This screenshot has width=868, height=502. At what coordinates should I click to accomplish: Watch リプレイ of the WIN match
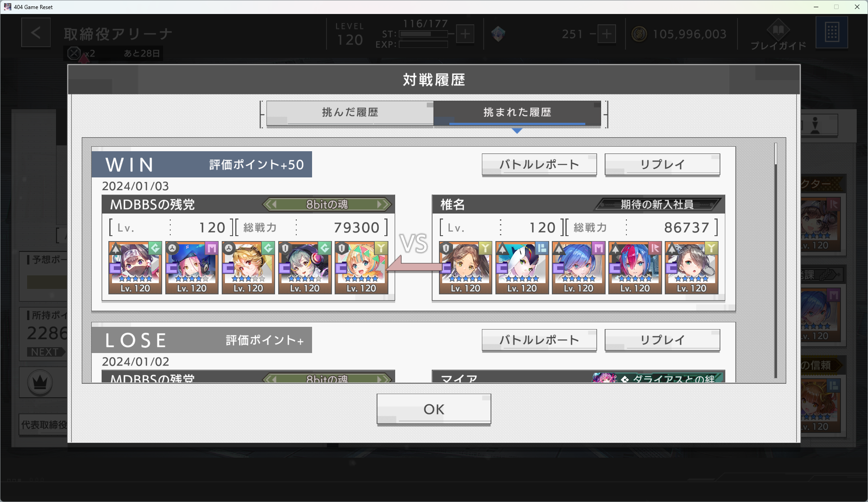pos(662,165)
